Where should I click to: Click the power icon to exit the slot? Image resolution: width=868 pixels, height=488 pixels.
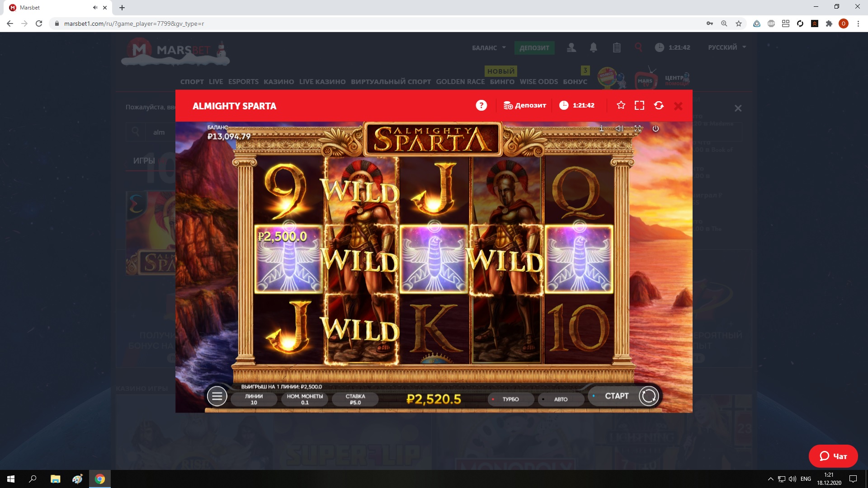(x=656, y=128)
